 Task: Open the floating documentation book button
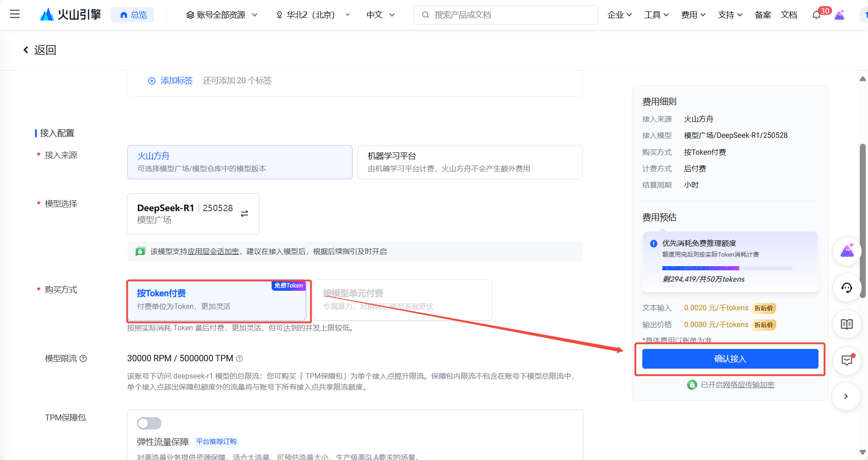click(847, 324)
